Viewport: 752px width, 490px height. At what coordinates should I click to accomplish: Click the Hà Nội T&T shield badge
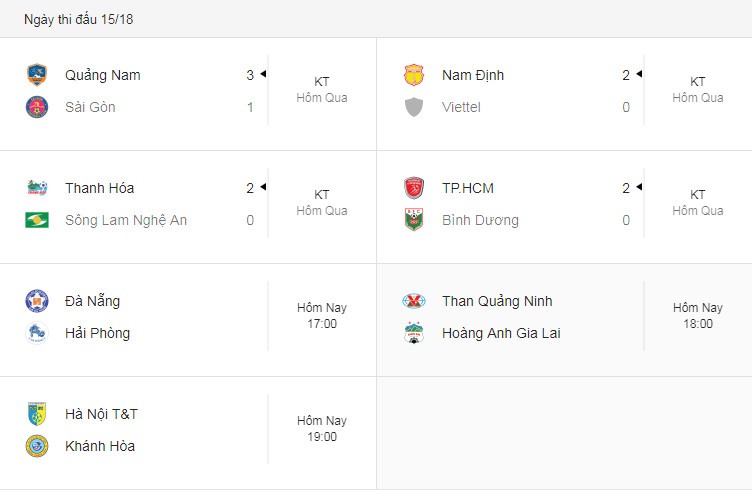pos(37,414)
